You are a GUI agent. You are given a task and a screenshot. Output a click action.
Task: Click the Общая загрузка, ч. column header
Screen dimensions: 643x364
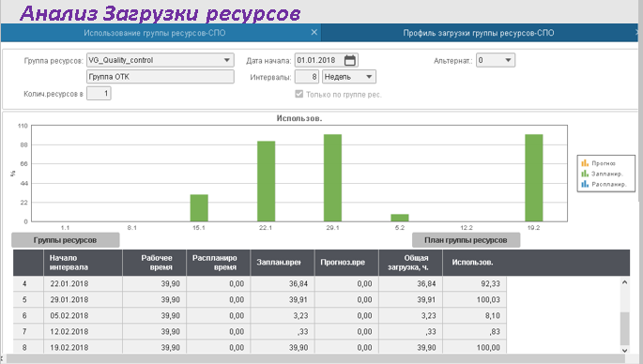pyautogui.click(x=410, y=263)
